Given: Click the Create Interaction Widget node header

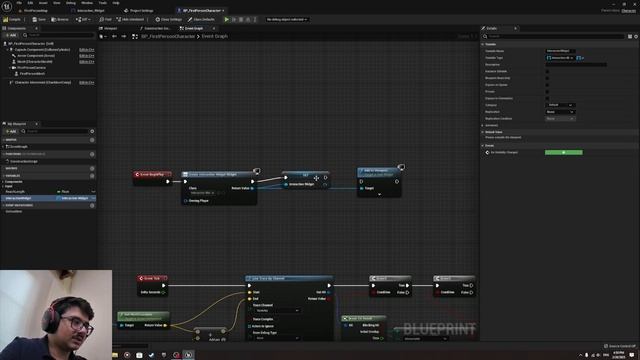Looking at the screenshot, I should coord(219,174).
